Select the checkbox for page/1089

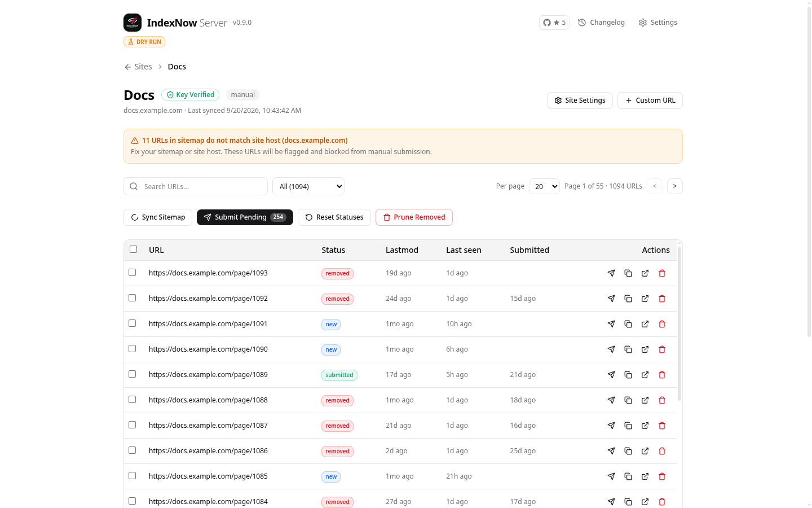tap(133, 374)
